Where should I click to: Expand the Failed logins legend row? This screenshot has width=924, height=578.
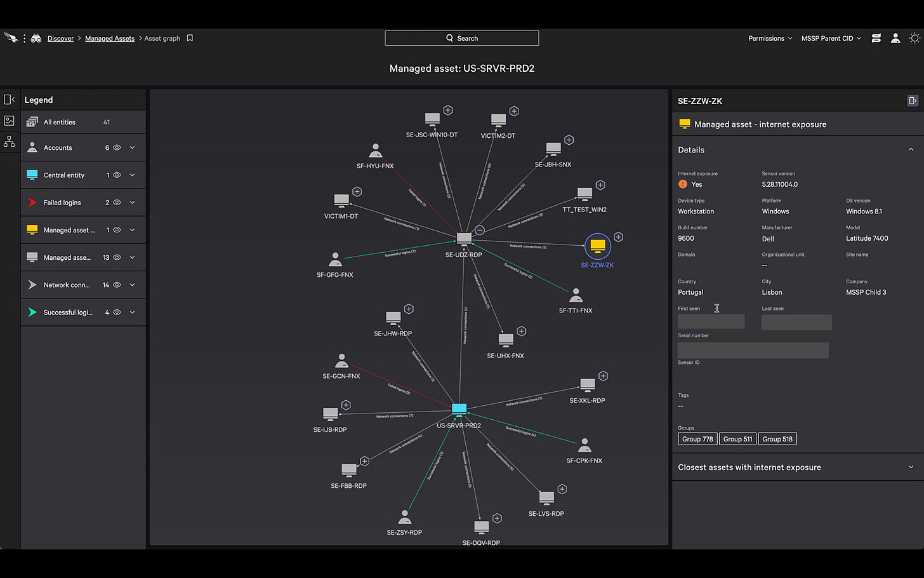(x=133, y=203)
